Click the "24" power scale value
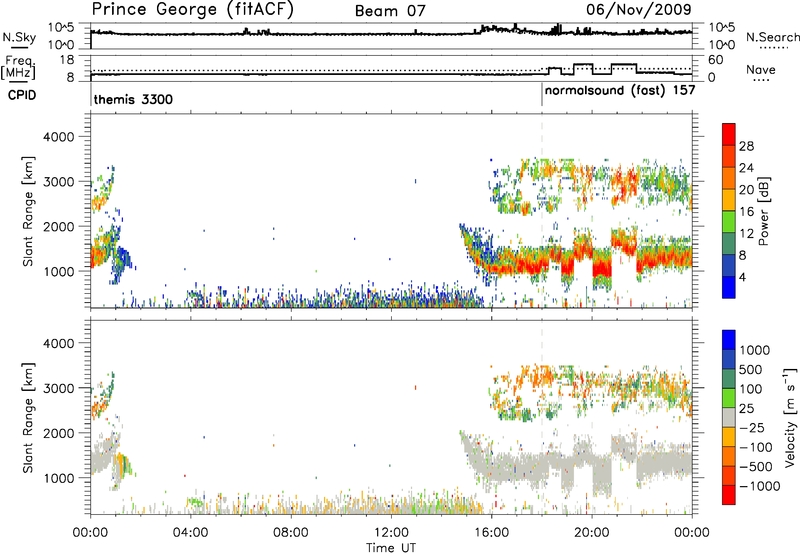Viewport: 800px width, 554px height. coord(746,168)
